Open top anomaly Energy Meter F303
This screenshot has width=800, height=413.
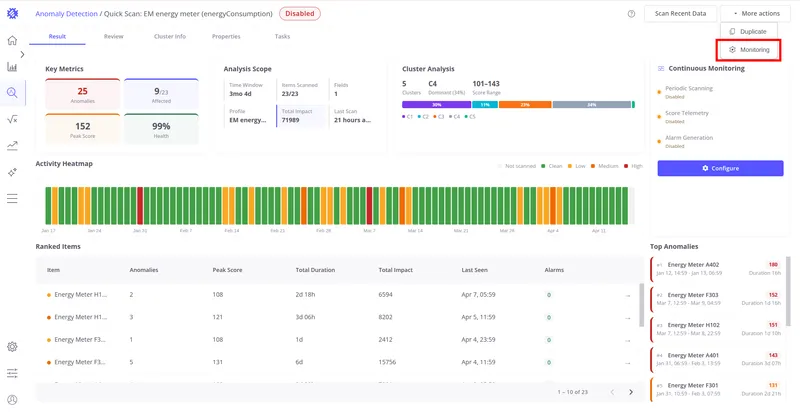coord(716,299)
